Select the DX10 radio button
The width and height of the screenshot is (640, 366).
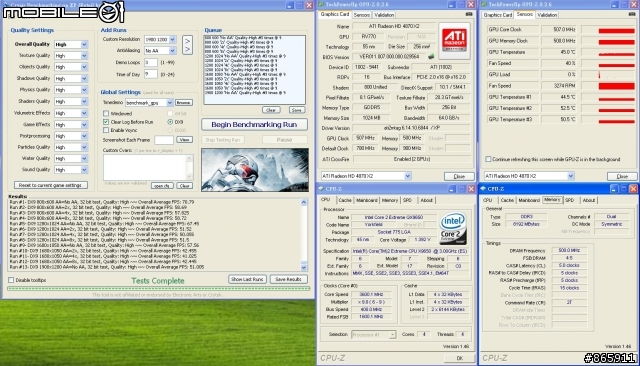click(170, 130)
